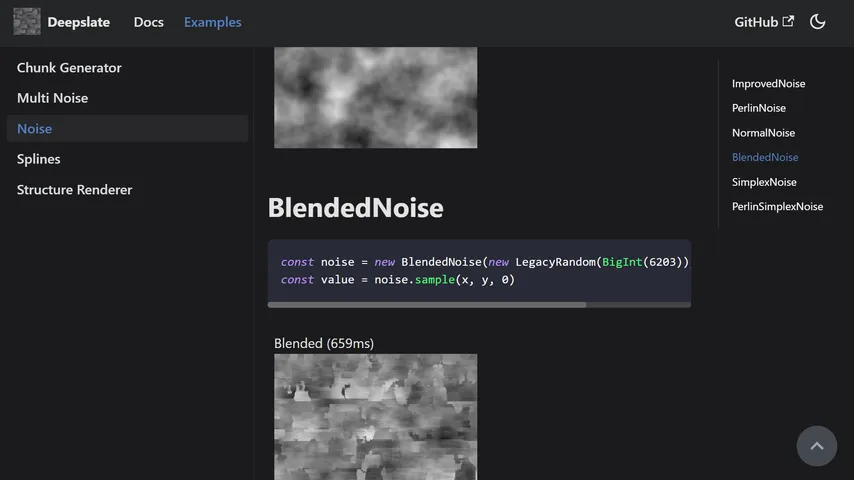Select Multi Noise in sidebar
This screenshot has width=854, height=480.
point(52,98)
